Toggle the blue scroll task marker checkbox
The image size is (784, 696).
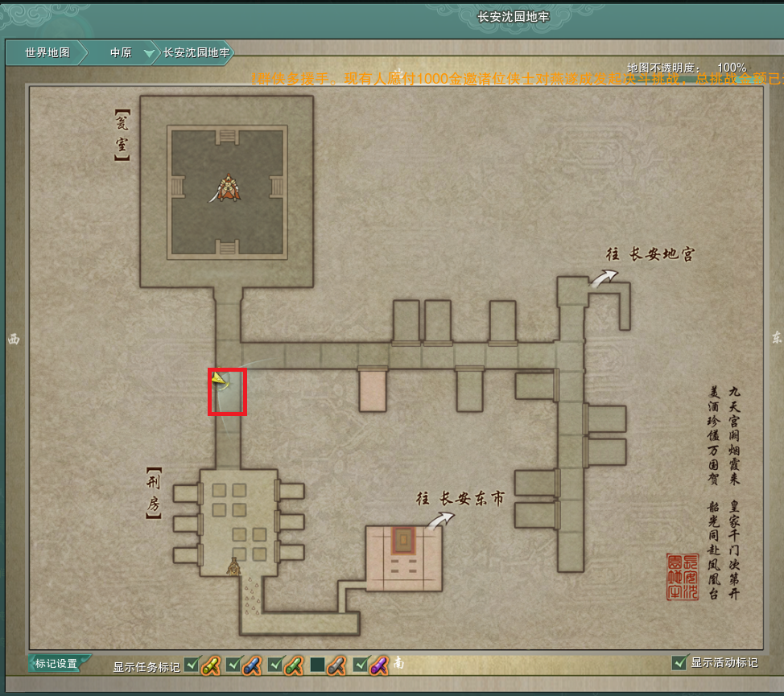coord(233,665)
